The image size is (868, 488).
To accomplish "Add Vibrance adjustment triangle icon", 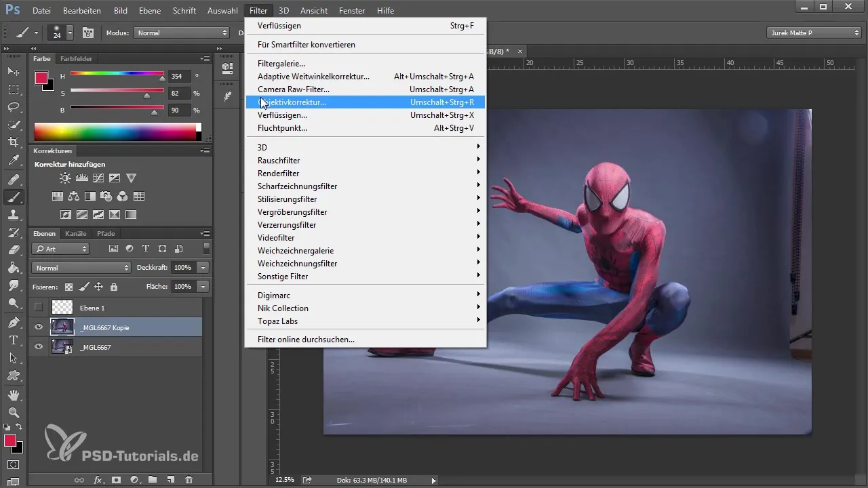I will (132, 178).
